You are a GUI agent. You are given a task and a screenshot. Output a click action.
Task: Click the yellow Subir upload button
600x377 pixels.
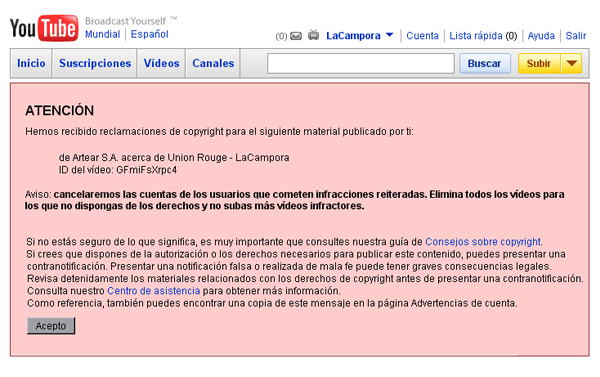coord(539,63)
